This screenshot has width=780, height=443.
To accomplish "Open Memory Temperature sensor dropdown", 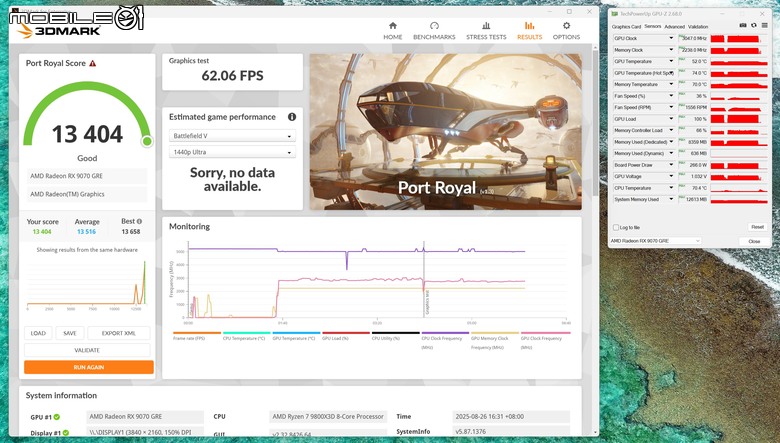I will pos(671,85).
